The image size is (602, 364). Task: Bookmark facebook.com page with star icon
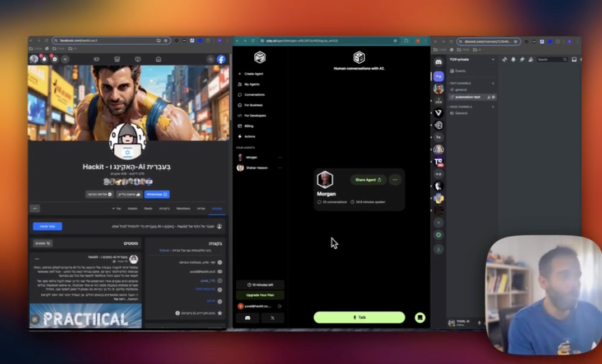coord(166,40)
